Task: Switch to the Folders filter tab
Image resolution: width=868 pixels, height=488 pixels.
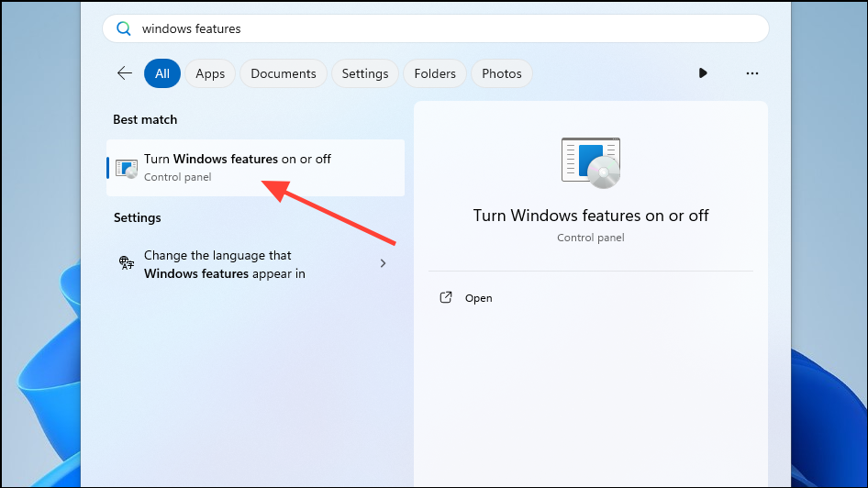Action: click(435, 73)
